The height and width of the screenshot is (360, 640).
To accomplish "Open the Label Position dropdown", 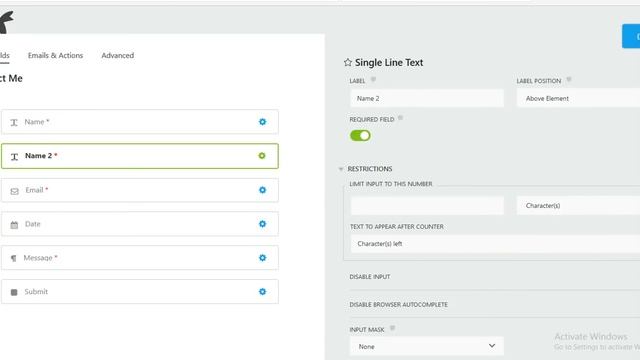I will 578,98.
